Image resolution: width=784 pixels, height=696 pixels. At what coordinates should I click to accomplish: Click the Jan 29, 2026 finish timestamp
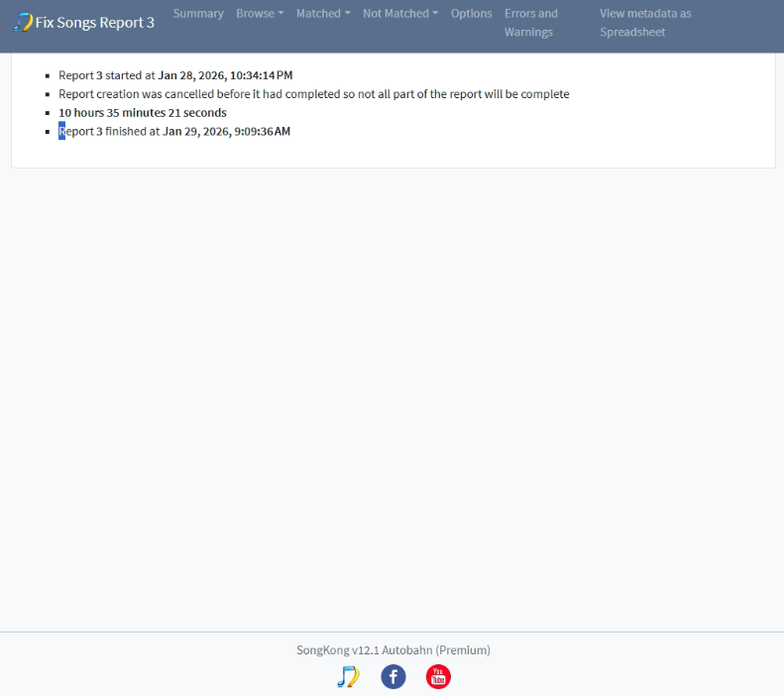[226, 132]
